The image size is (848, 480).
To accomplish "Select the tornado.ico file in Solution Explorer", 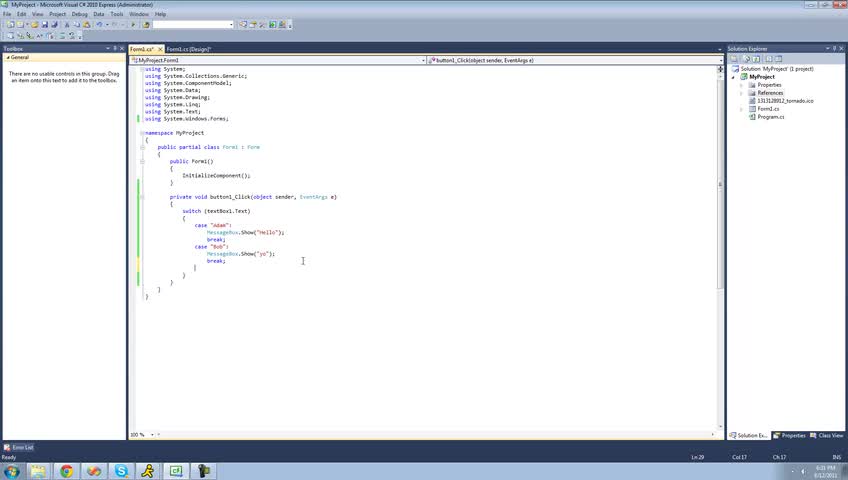I will click(785, 101).
